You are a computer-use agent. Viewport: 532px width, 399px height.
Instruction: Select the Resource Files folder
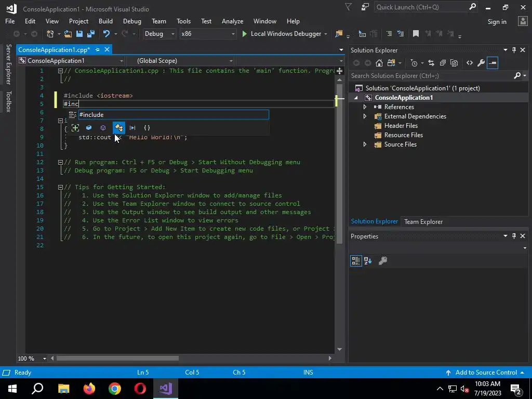(403, 135)
